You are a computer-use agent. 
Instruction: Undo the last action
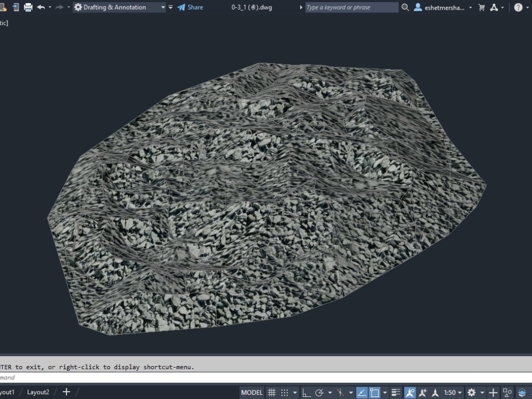click(41, 7)
